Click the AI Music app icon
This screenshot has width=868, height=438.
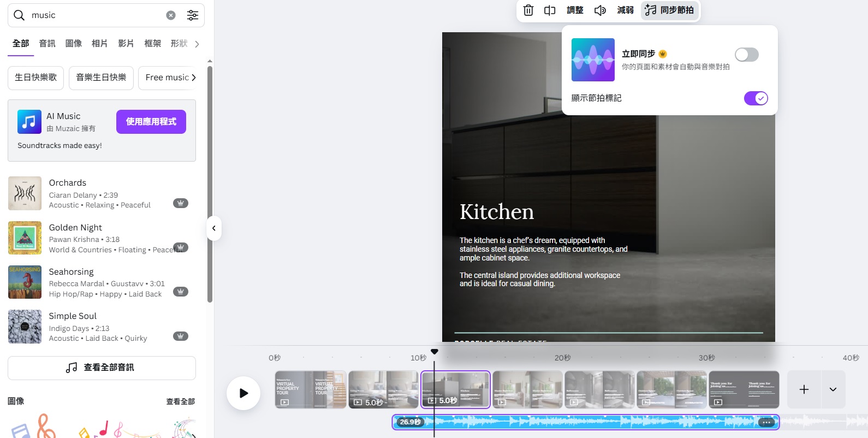pyautogui.click(x=29, y=122)
